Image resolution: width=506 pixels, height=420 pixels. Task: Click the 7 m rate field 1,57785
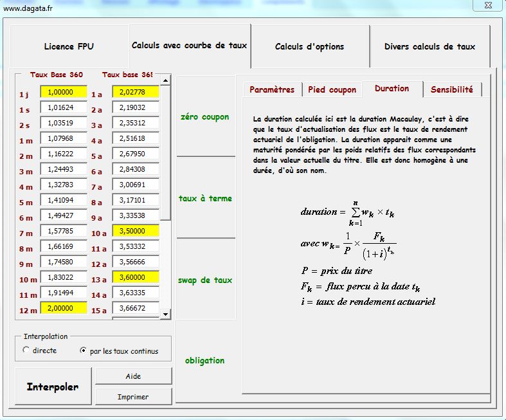pos(64,231)
